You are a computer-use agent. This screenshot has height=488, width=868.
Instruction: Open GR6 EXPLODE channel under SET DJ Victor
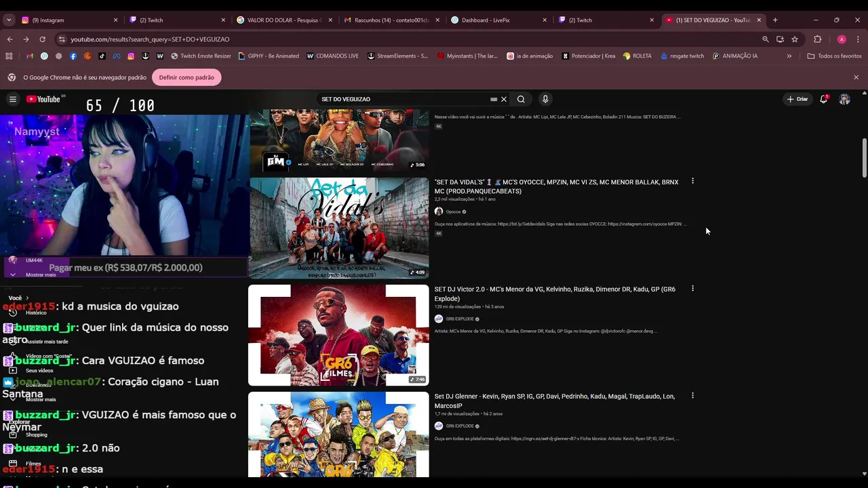click(x=460, y=319)
